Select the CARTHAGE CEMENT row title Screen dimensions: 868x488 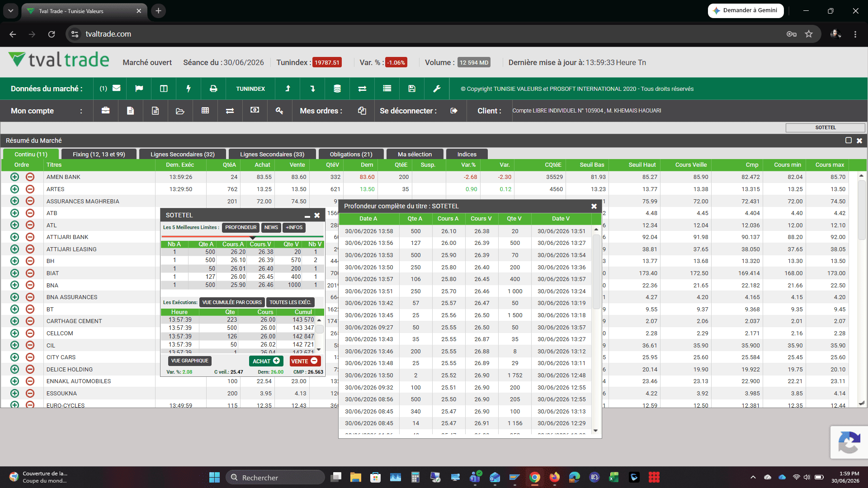click(74, 321)
